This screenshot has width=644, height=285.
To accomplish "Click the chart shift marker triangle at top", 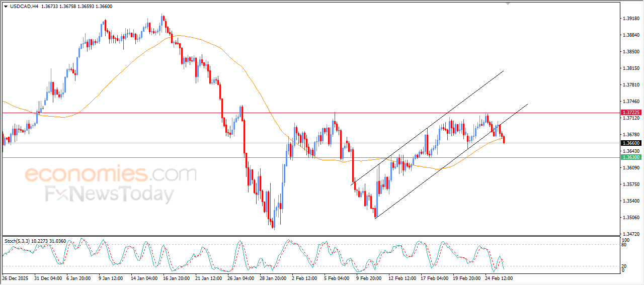I will pos(509,4).
